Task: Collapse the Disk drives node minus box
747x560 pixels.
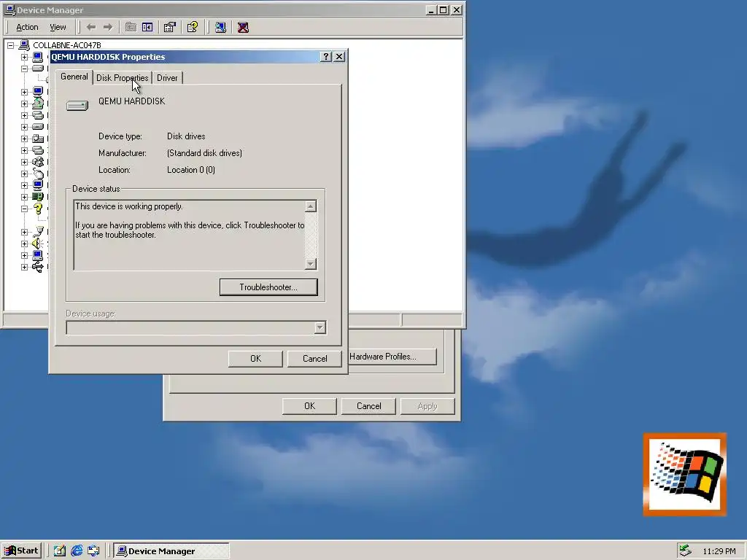Action: click(x=24, y=69)
